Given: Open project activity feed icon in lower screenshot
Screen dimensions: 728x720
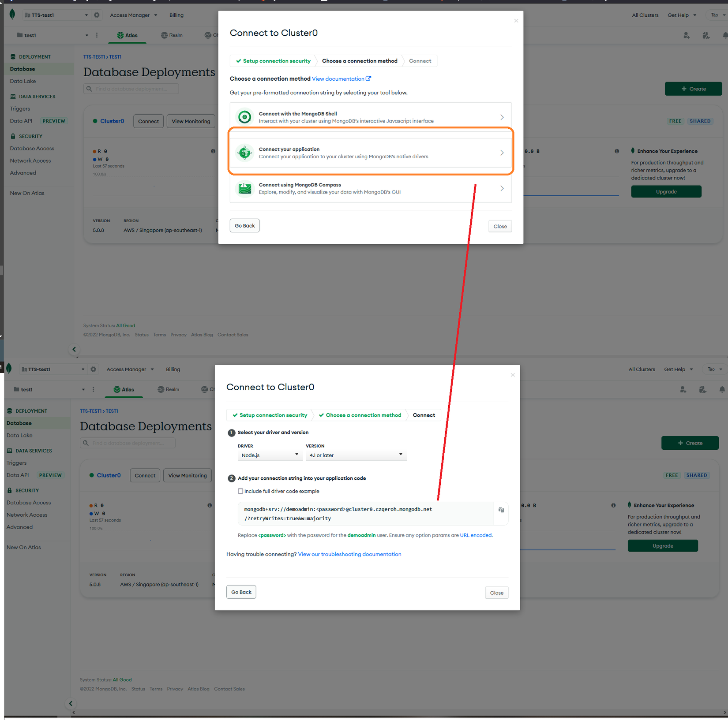Looking at the screenshot, I should coord(702,389).
